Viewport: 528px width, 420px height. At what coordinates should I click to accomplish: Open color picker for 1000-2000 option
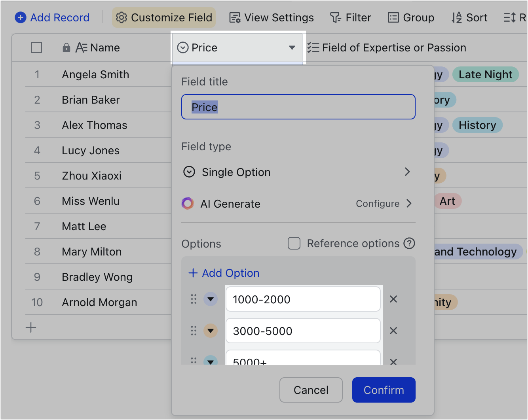point(211,299)
